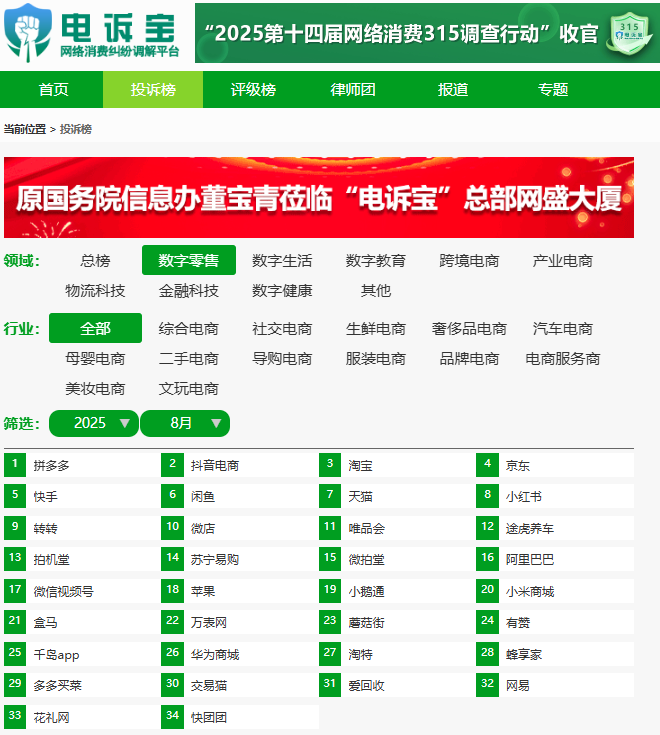This screenshot has height=735, width=660.
Task: Open the 2025第十四届网络消费315调查行动 banner
Action: point(427,33)
